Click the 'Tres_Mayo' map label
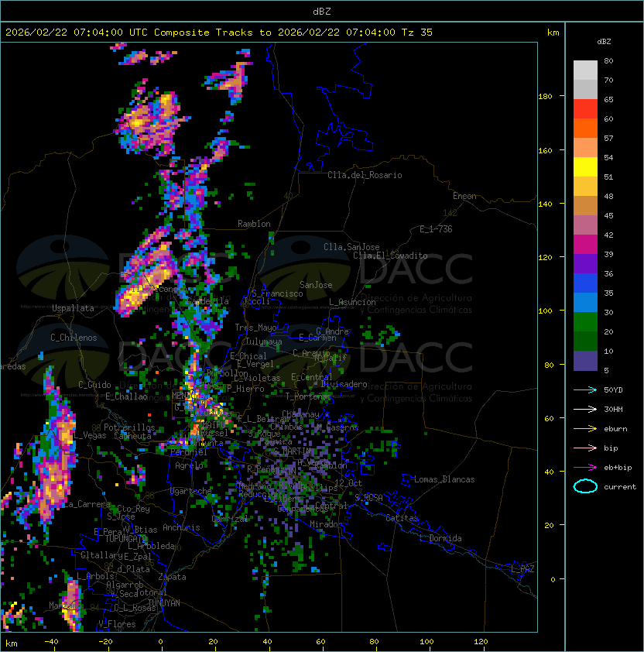The height and width of the screenshot is (652, 644). 255,328
